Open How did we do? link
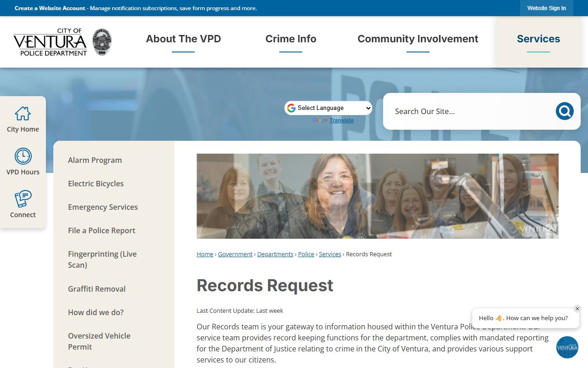Viewport: 588px width, 368px height. [x=96, y=312]
